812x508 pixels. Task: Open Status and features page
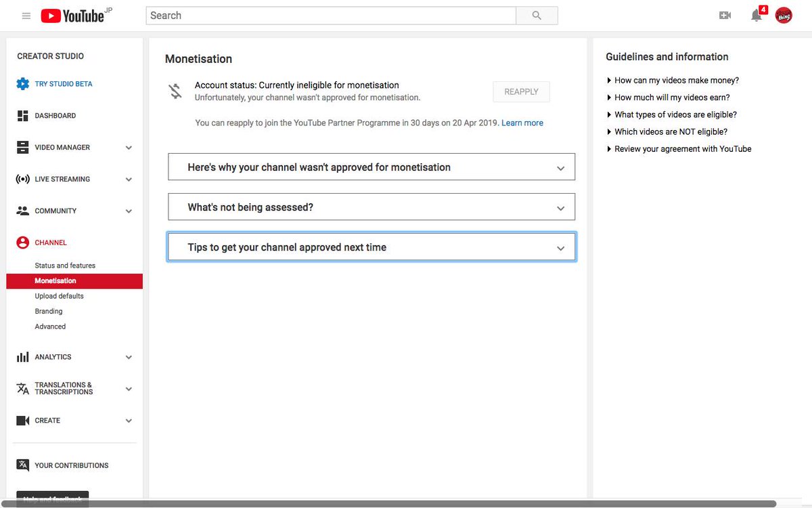(x=65, y=266)
